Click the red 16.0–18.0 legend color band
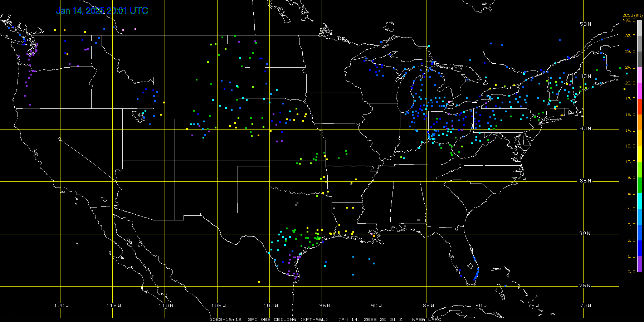This screenshot has height=322, width=644. point(640,107)
